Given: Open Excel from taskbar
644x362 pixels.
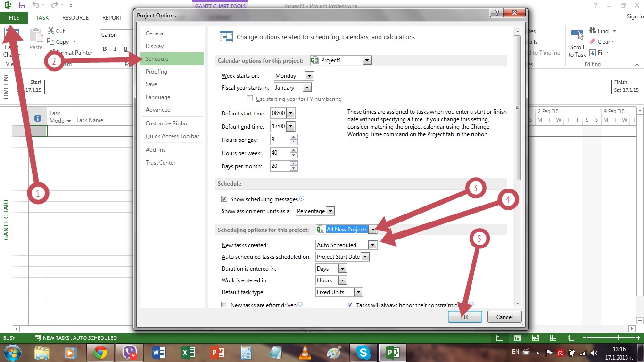Looking at the screenshot, I should pyautogui.click(x=188, y=353).
